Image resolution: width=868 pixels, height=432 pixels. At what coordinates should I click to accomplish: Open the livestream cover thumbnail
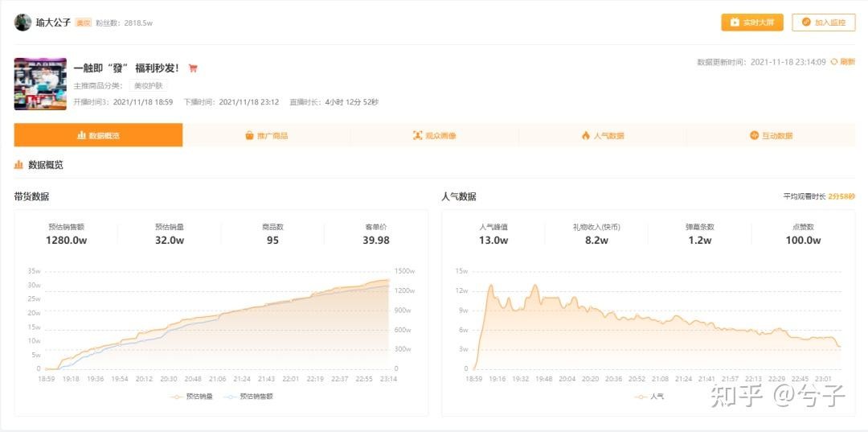tap(40, 84)
